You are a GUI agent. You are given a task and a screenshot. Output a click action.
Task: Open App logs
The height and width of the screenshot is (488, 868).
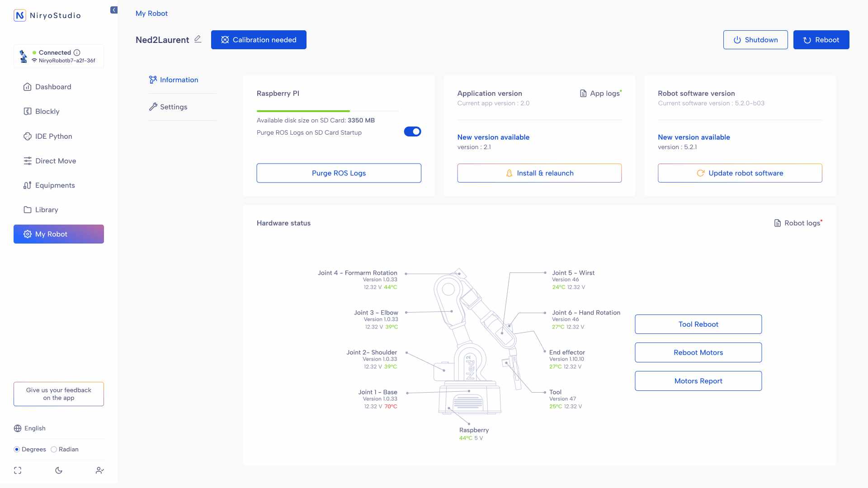(601, 93)
